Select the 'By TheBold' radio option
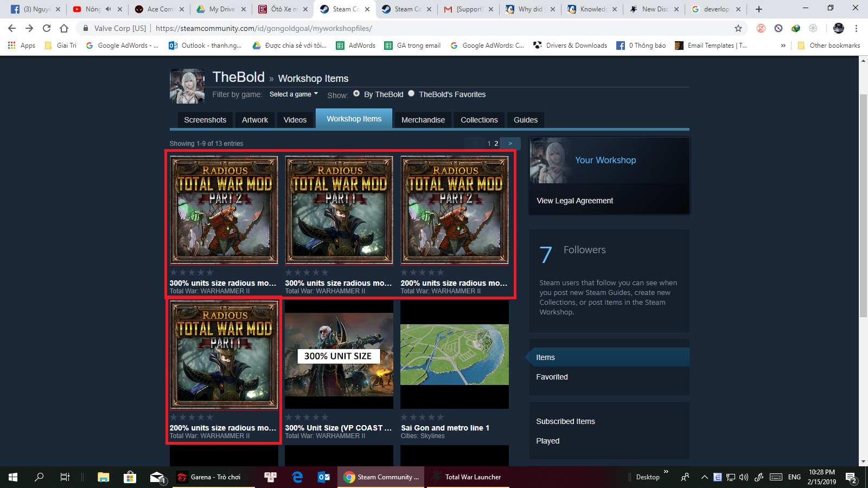Image resolution: width=868 pixels, height=488 pixels. [356, 93]
